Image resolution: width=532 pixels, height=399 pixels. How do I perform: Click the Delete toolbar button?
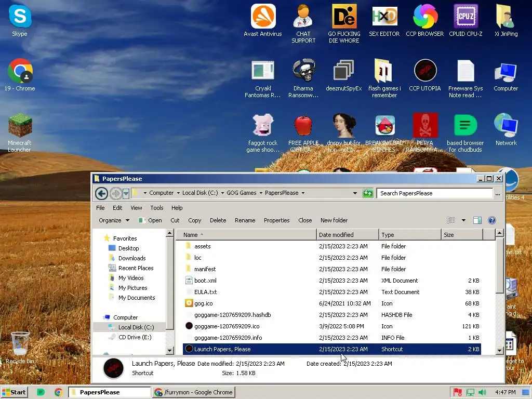pos(218,220)
